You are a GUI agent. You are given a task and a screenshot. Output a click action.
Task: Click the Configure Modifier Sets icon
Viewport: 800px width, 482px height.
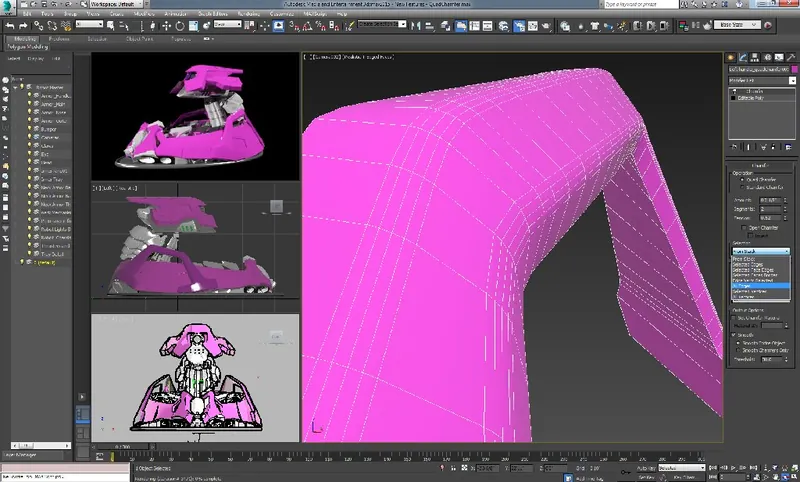pyautogui.click(x=788, y=147)
